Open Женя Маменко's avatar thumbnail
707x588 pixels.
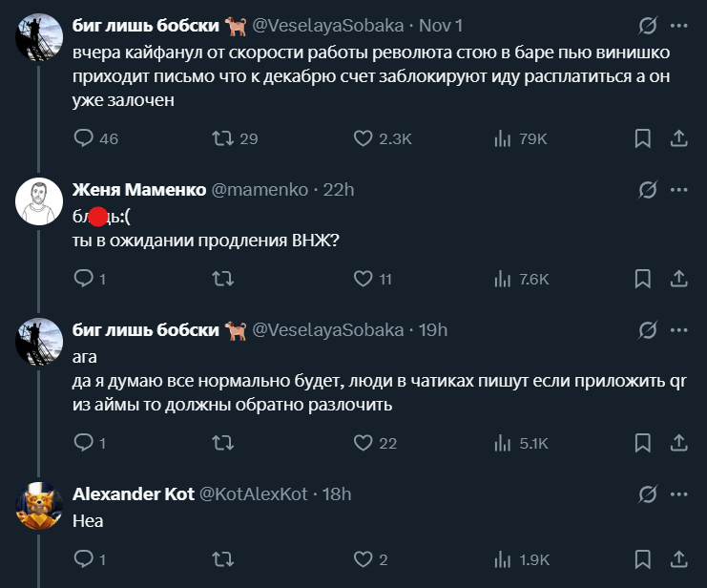coord(40,202)
